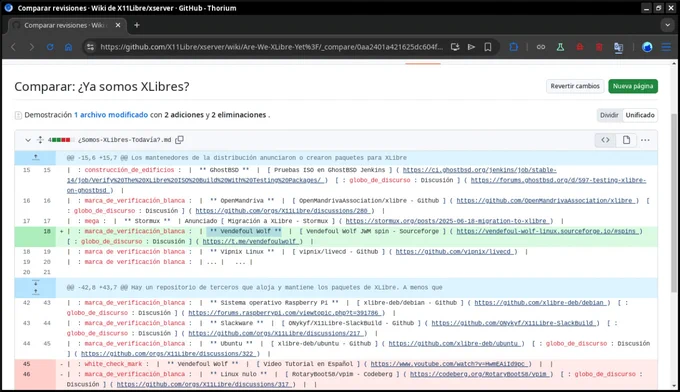Screen dimensions: 680x392
Task: Switch diff view to Unificado
Action: pyautogui.click(x=640, y=115)
